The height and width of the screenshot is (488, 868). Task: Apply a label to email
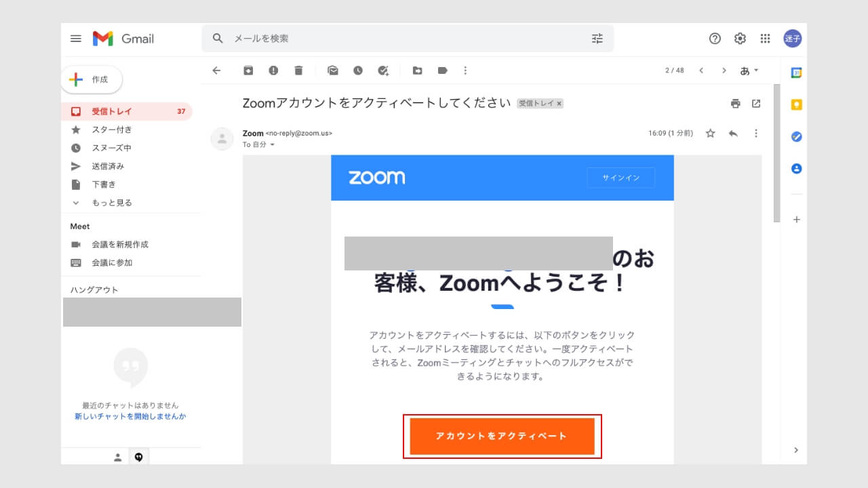tap(442, 70)
